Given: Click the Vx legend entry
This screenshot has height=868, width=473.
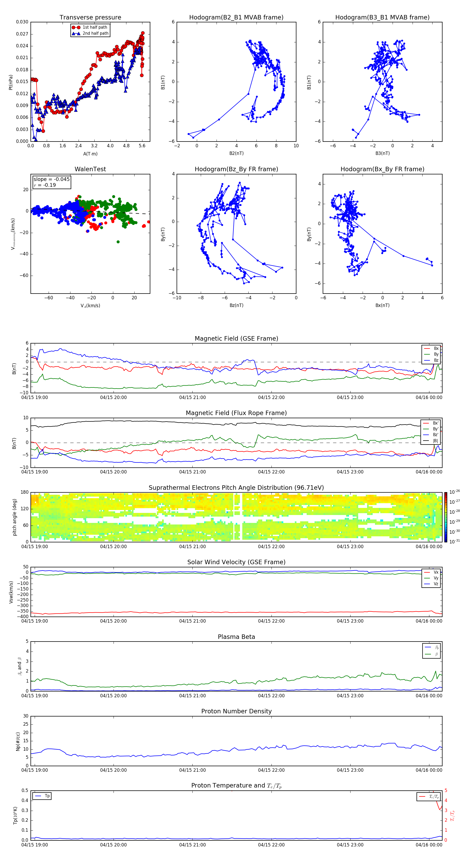Looking at the screenshot, I should pos(431,572).
